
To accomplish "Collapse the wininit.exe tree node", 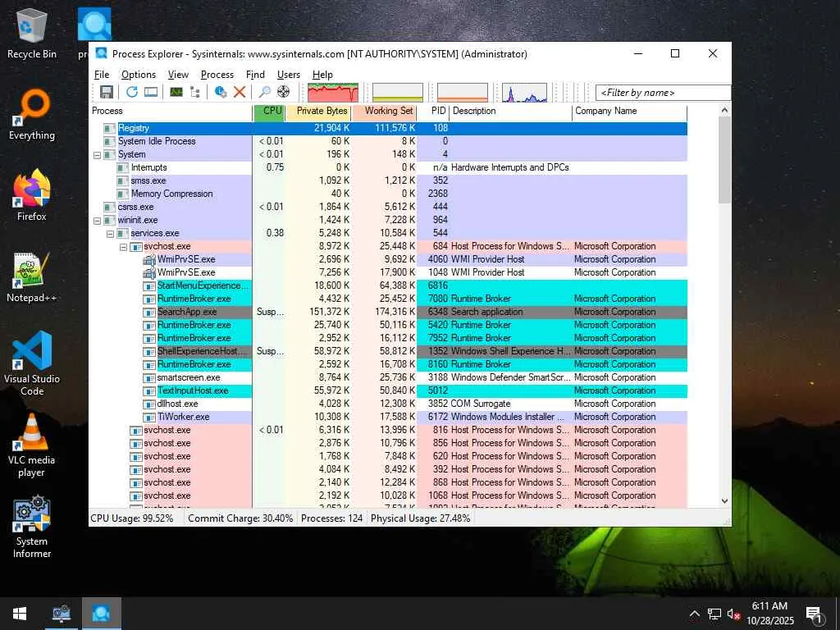I will (x=97, y=220).
